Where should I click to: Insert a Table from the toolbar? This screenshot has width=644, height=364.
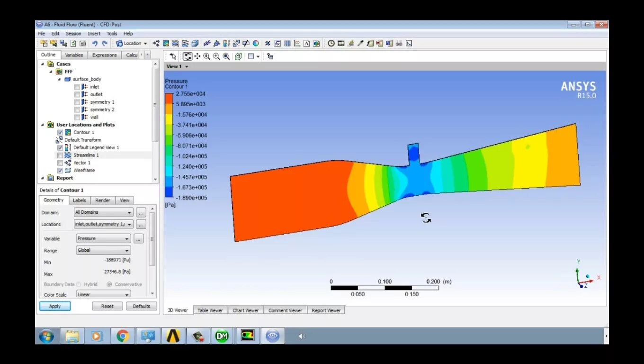click(x=287, y=43)
